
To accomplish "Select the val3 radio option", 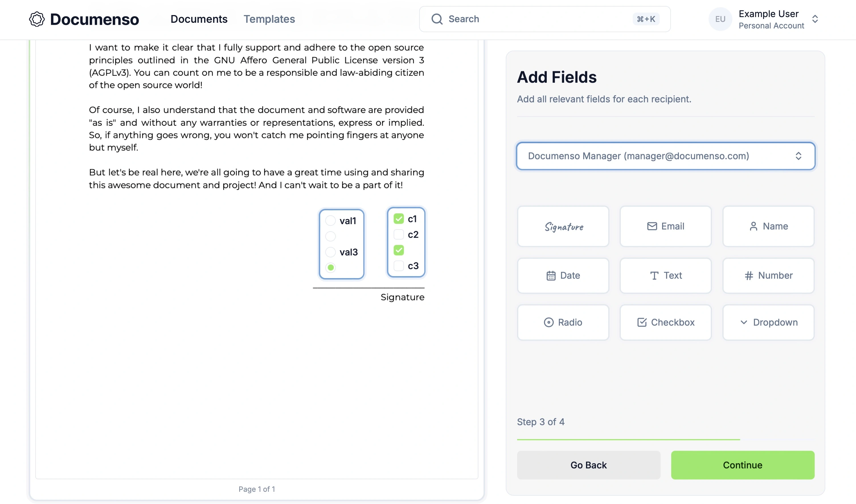I will point(330,252).
